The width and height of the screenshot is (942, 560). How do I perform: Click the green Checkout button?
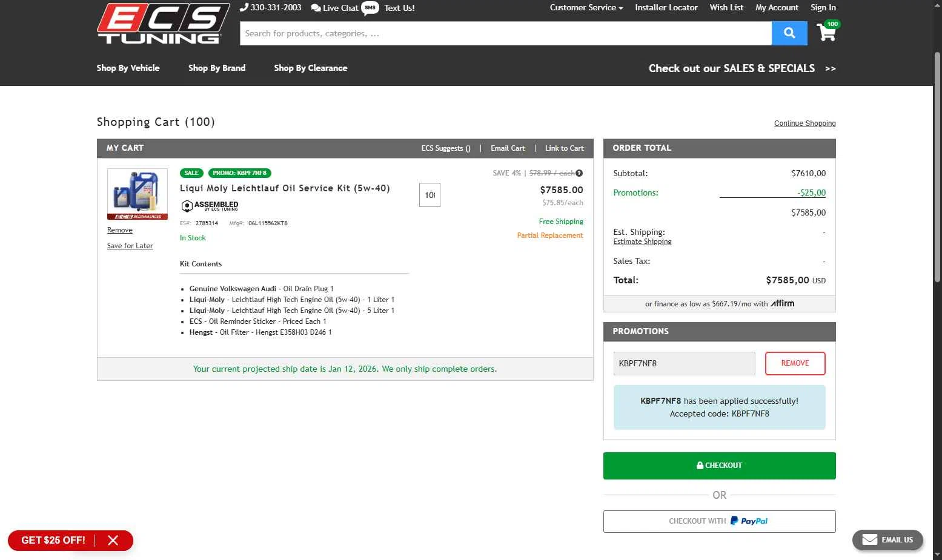[719, 466]
